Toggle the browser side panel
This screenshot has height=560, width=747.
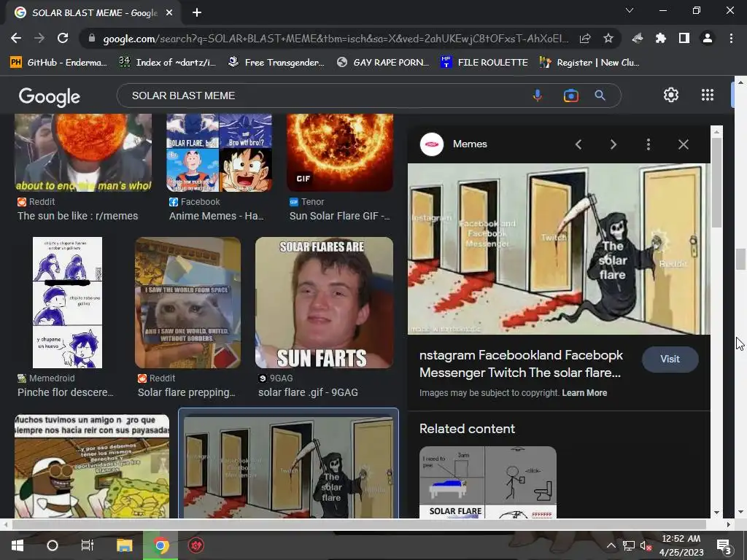(684, 38)
